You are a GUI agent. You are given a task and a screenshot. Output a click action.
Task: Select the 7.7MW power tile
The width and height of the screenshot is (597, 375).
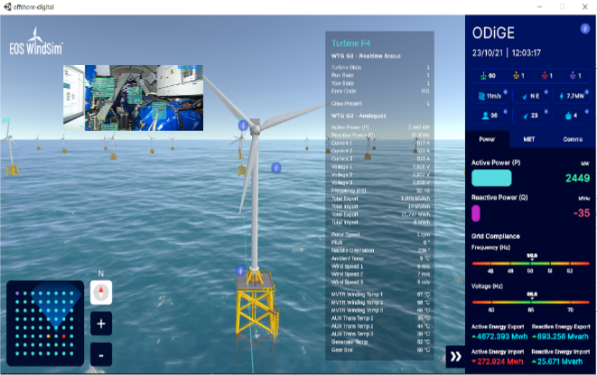pyautogui.click(x=571, y=96)
